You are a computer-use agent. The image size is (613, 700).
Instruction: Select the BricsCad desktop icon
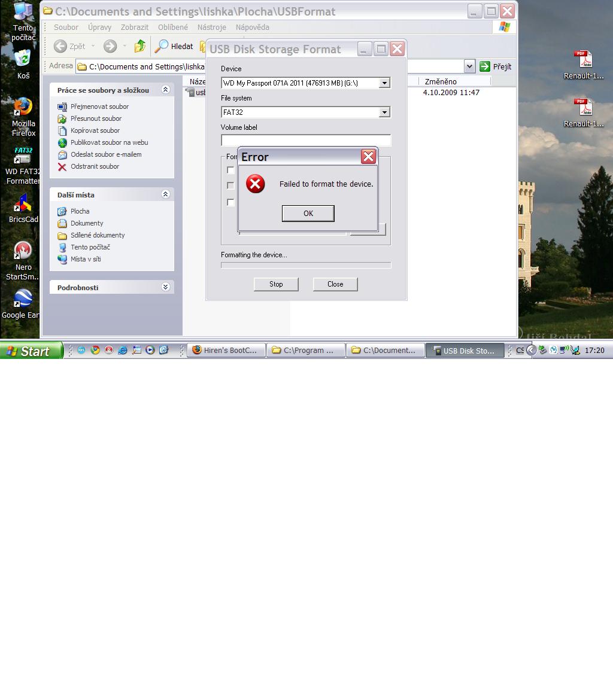pyautogui.click(x=23, y=203)
